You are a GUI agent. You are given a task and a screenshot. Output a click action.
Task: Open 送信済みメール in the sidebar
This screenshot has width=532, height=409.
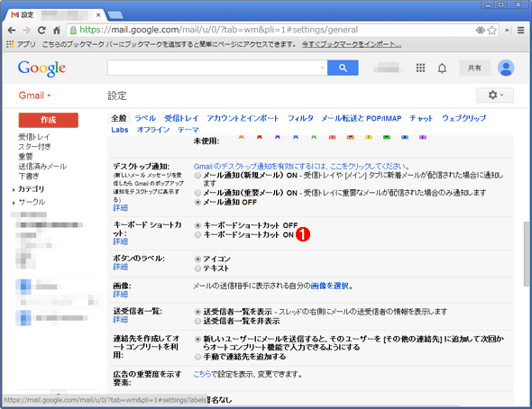pos(42,167)
